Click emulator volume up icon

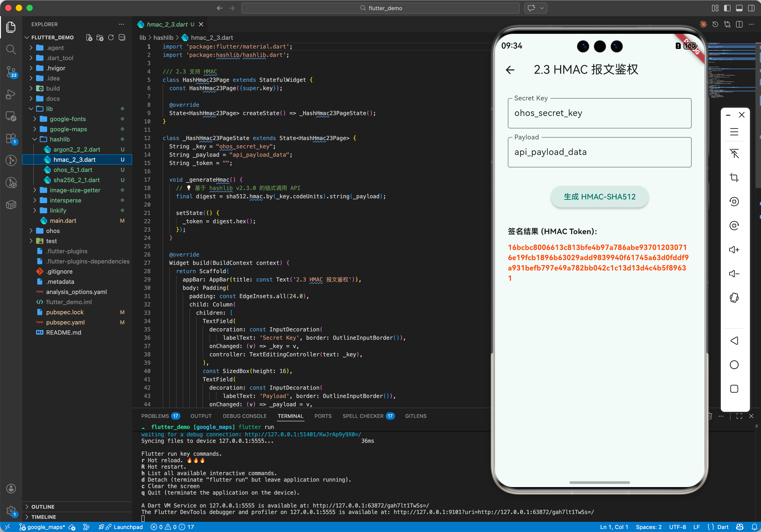(x=734, y=250)
